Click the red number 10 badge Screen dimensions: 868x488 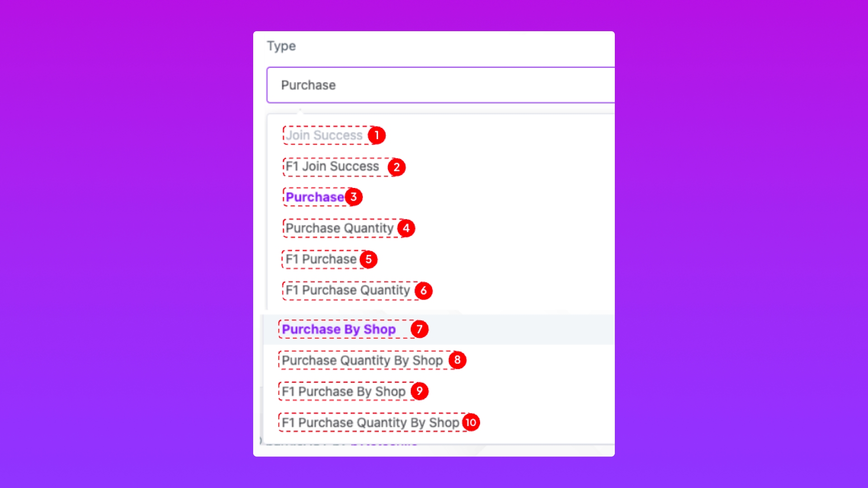(x=471, y=422)
